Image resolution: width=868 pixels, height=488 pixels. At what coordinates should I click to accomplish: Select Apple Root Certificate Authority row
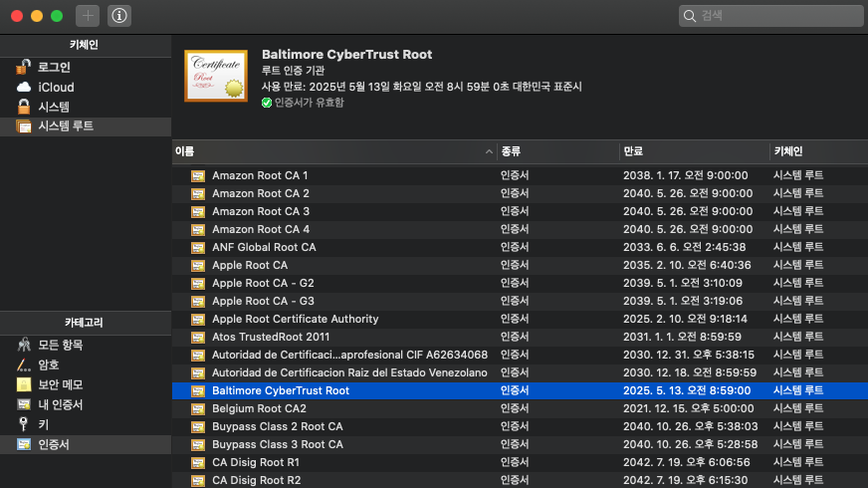pyautogui.click(x=520, y=319)
